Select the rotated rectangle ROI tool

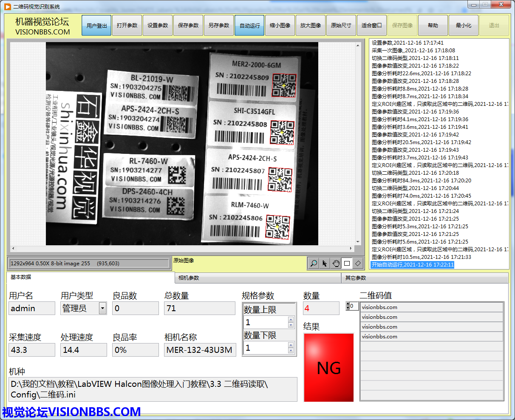point(358,264)
